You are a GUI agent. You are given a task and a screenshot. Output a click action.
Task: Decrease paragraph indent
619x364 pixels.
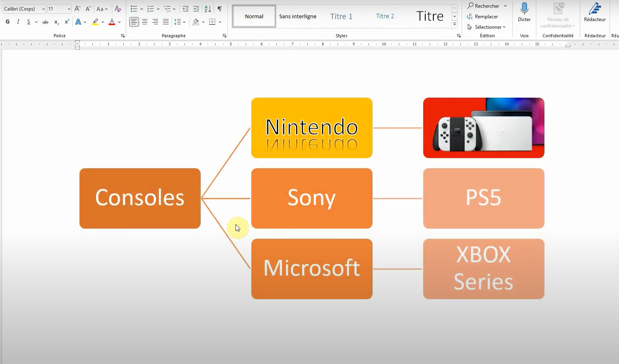[186, 9]
